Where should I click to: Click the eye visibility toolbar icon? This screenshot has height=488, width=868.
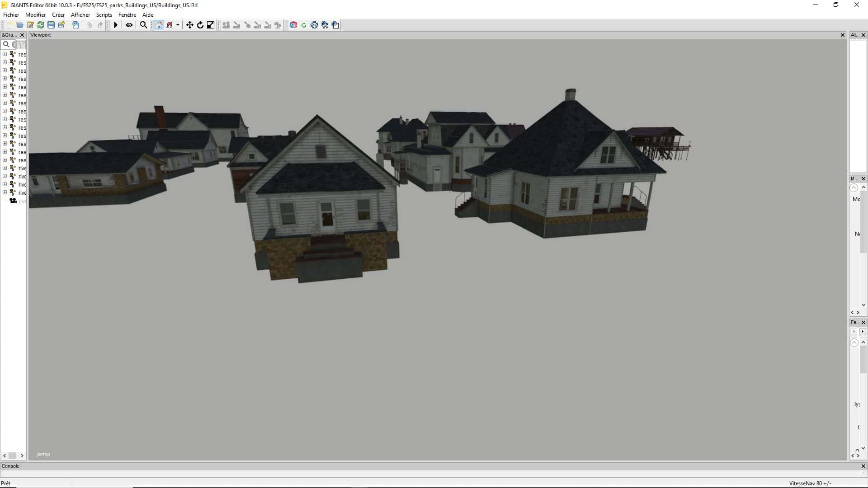129,25
